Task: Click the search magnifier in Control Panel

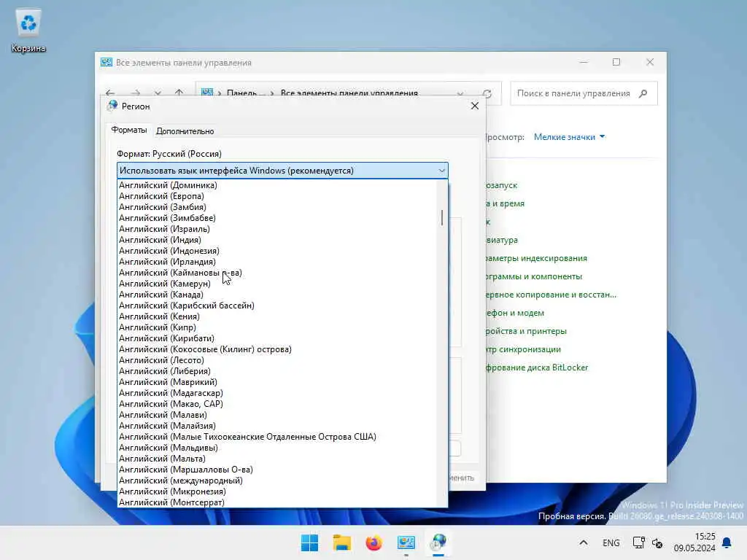Action: tap(643, 93)
